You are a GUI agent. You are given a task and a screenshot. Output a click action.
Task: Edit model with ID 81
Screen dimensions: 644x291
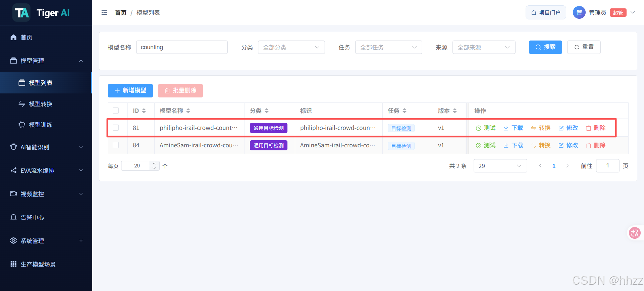[568, 128]
